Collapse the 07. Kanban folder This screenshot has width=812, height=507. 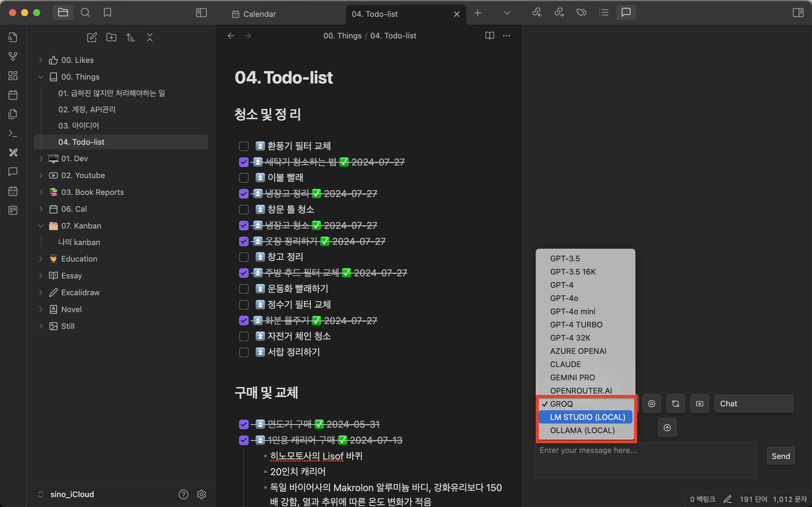pyautogui.click(x=41, y=226)
